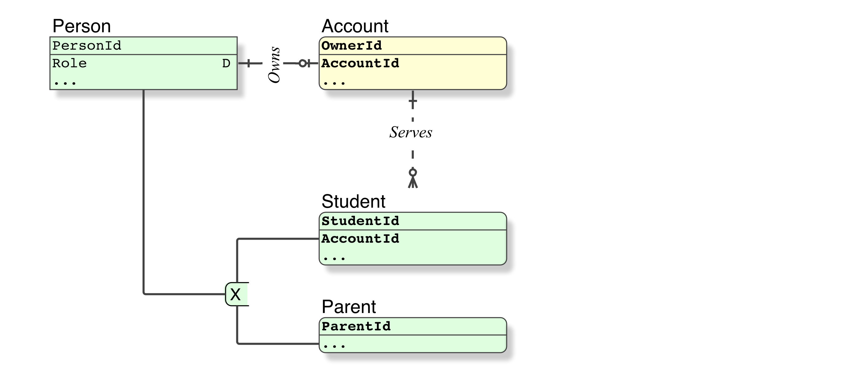Select the ParentId attribute
Viewport: 868px width, 380px height.
coord(356,326)
